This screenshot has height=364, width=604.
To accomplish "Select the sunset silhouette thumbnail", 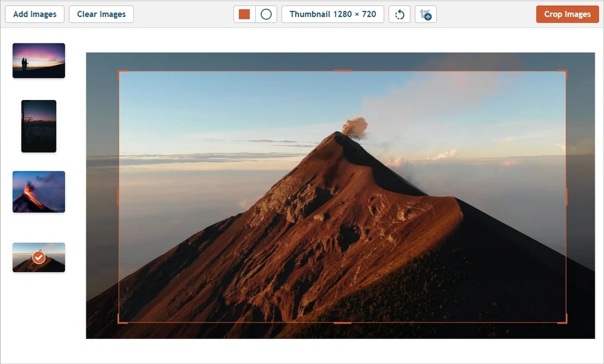I will click(39, 61).
